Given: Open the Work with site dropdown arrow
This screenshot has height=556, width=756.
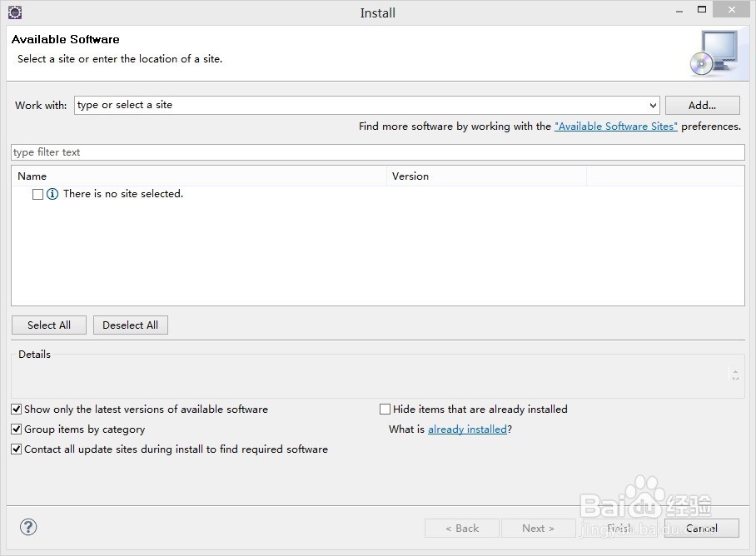Looking at the screenshot, I should click(x=653, y=106).
